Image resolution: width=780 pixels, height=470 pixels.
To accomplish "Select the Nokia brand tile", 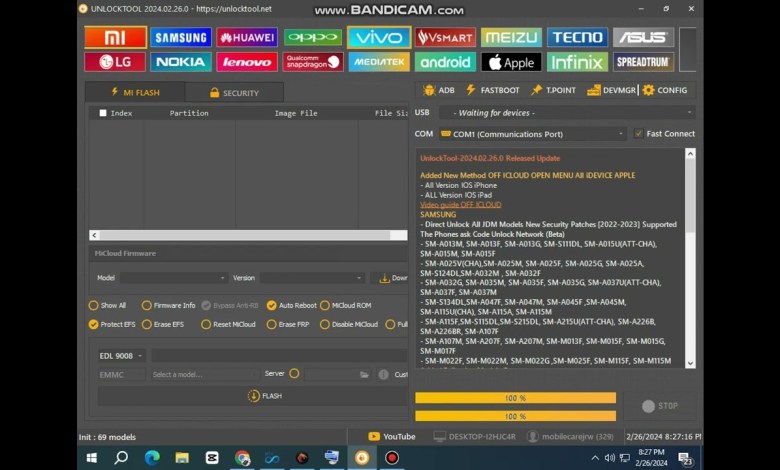I will (181, 62).
